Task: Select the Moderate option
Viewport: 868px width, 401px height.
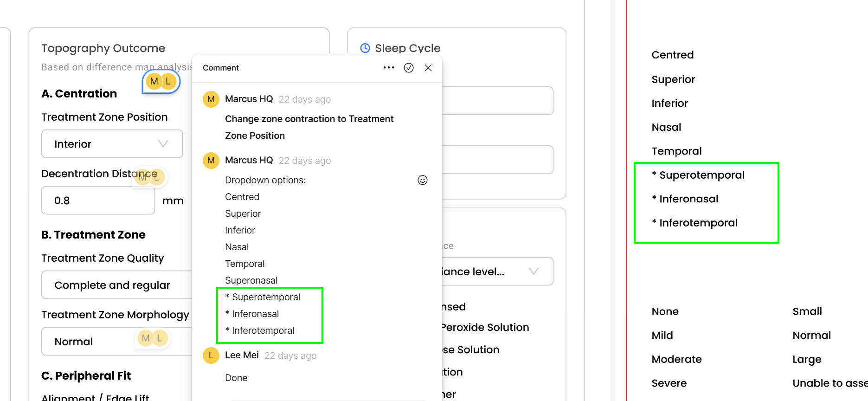Action: point(676,359)
